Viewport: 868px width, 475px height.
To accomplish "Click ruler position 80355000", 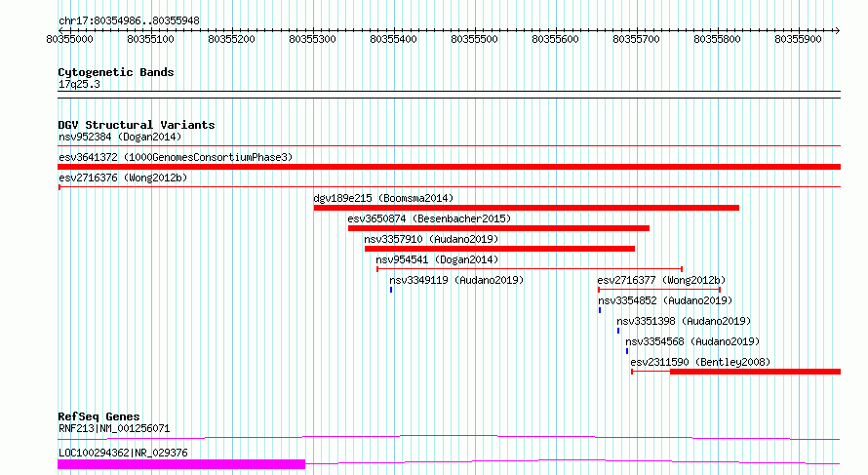I will pyautogui.click(x=70, y=39).
